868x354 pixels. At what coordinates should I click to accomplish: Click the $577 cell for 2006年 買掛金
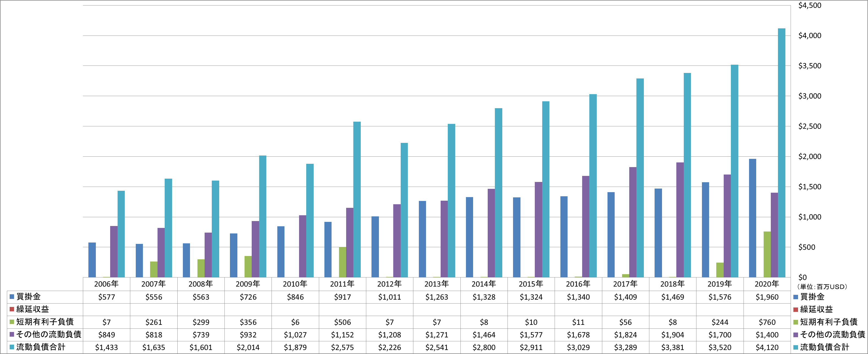[107, 297]
